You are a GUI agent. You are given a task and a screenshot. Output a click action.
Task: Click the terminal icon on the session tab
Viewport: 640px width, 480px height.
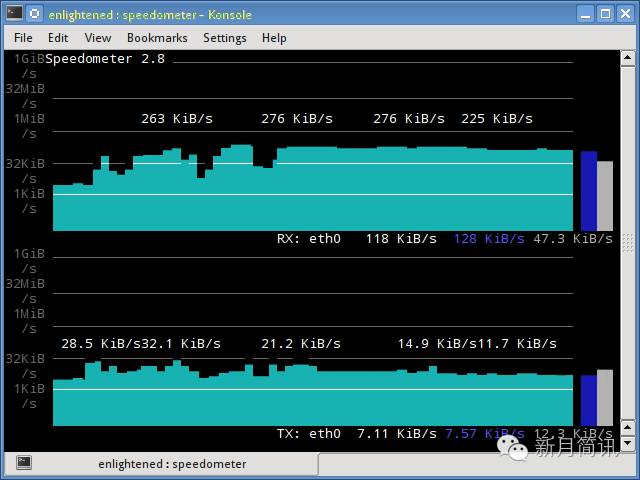click(24, 463)
